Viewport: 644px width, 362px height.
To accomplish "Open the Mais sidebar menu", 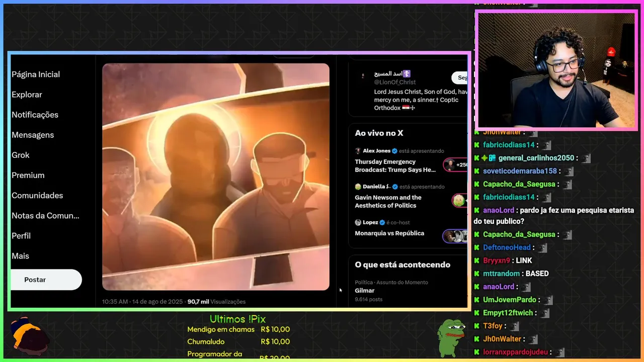I will (x=20, y=255).
